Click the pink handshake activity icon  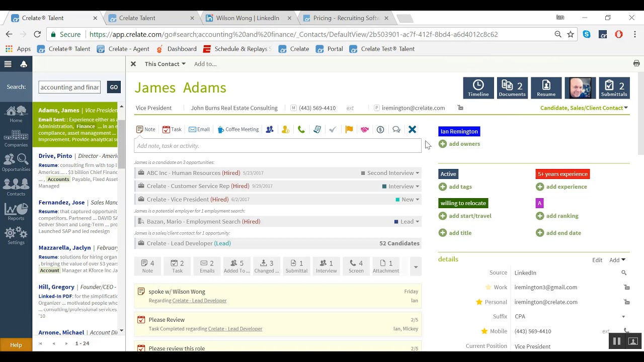point(365,130)
